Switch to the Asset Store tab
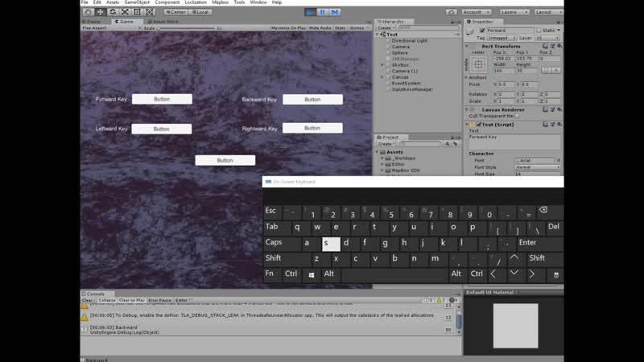644x362 pixels. click(163, 22)
